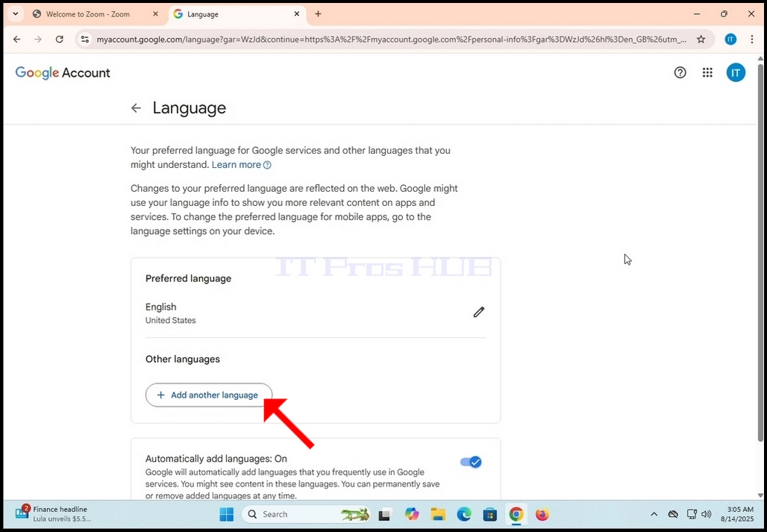This screenshot has width=767, height=532.
Task: Open Microsoft Store from the taskbar
Action: 489,514
